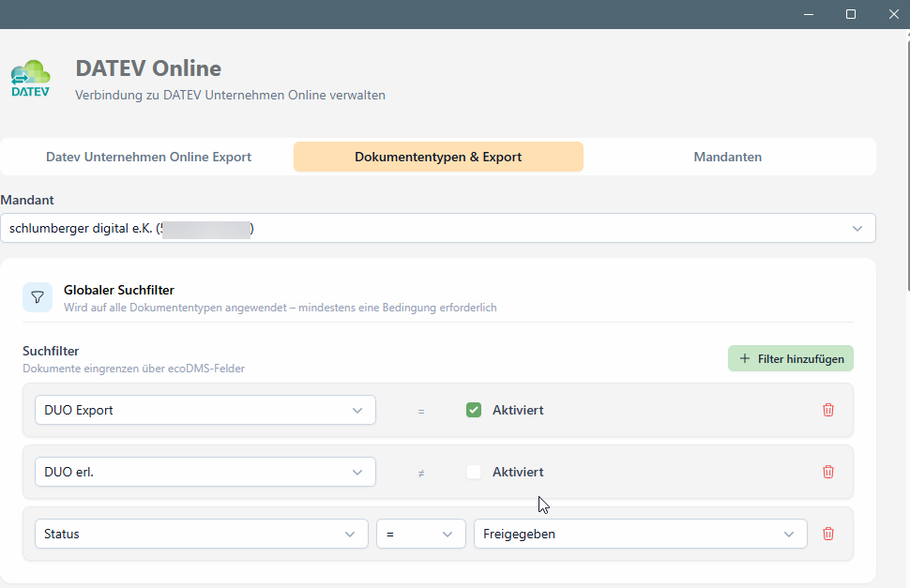Click the Filter hinzufügen button
This screenshot has height=588, width=910.
791,359
